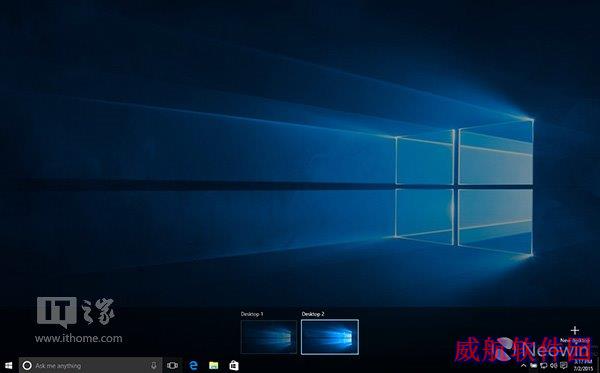This screenshot has height=373, width=600.
Task: Open the Windows Start menu
Action: (x=8, y=365)
